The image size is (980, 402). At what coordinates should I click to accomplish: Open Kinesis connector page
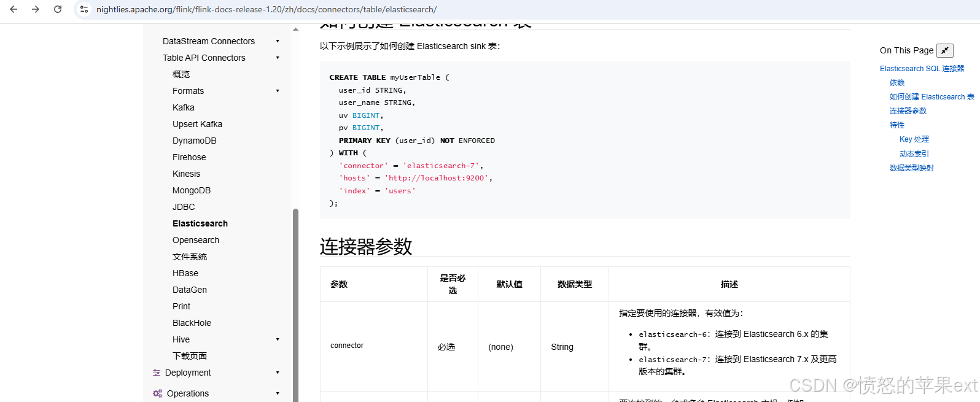coord(186,174)
